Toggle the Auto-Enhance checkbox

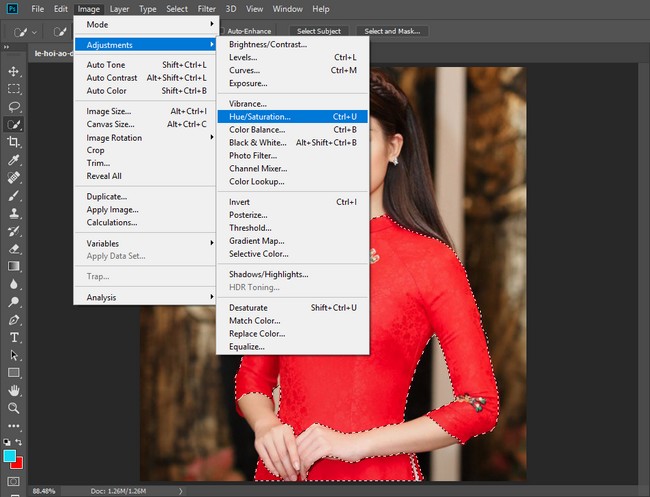(x=222, y=31)
